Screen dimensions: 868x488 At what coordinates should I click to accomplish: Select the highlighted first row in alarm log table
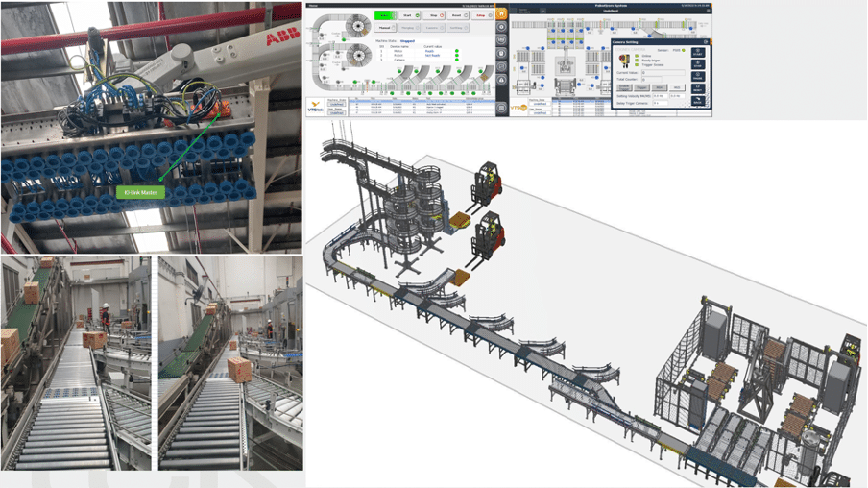[x=422, y=103]
